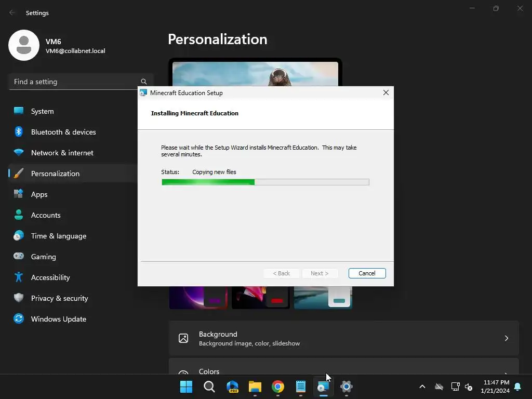The width and height of the screenshot is (532, 399).
Task: Click the network display tray icon
Action: [455, 387]
